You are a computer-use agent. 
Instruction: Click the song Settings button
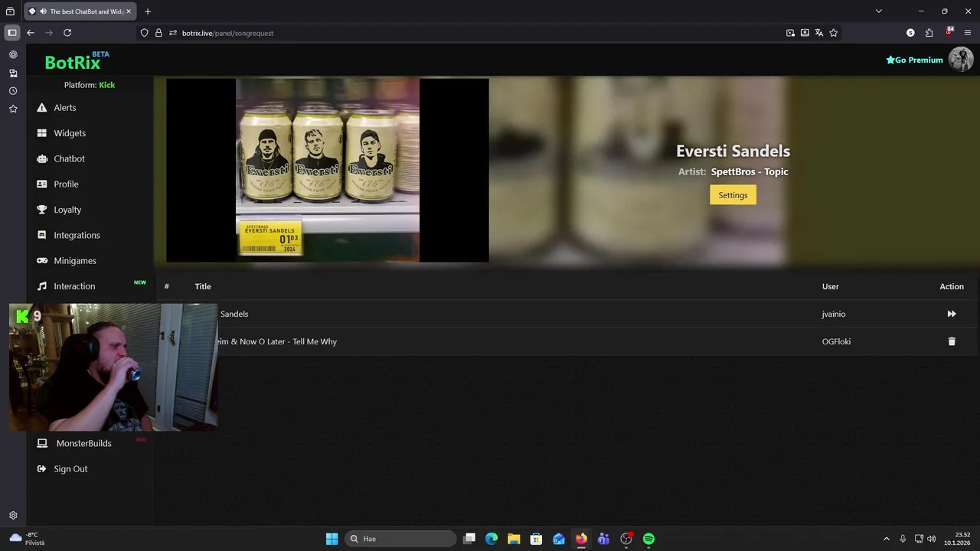tap(733, 195)
